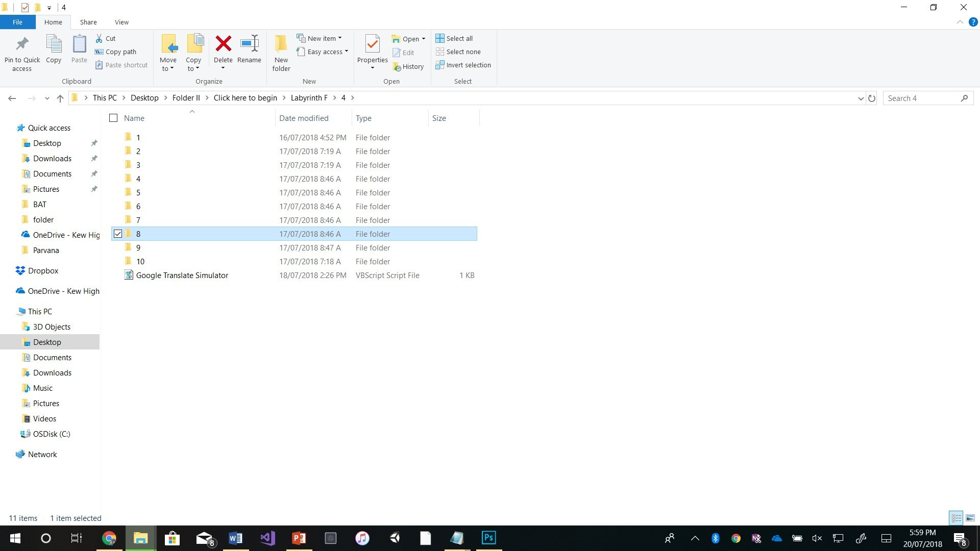
Task: Select the Home ribbon tab
Action: tap(53, 22)
